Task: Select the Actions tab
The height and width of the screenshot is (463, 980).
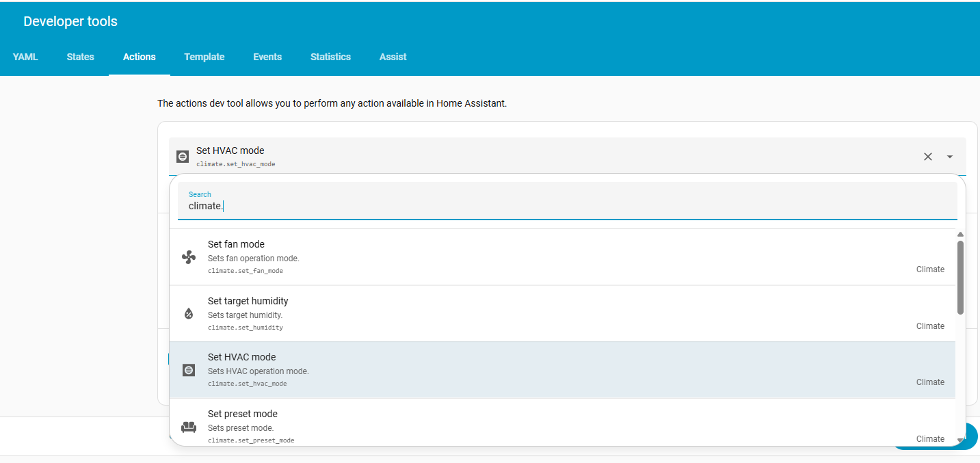Action: (139, 57)
